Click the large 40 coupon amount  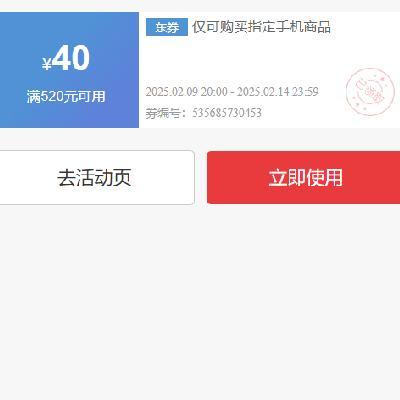point(71,59)
